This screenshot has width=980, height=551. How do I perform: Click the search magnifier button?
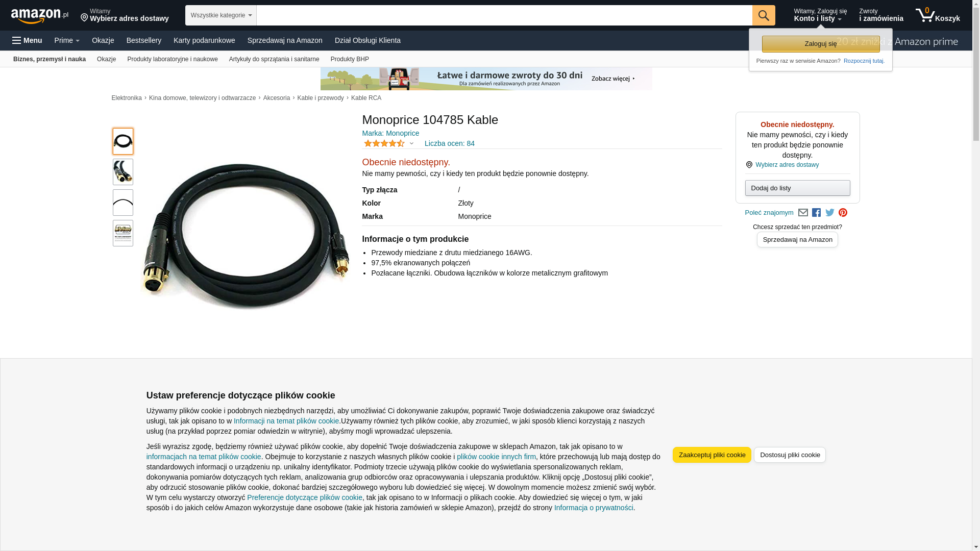tap(764, 15)
